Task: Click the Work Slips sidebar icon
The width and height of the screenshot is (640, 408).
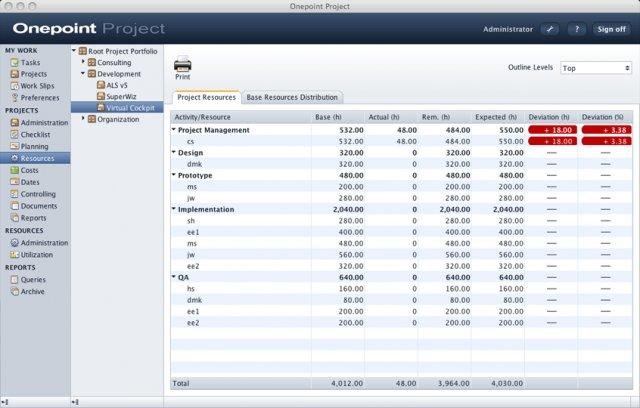Action: tap(15, 86)
